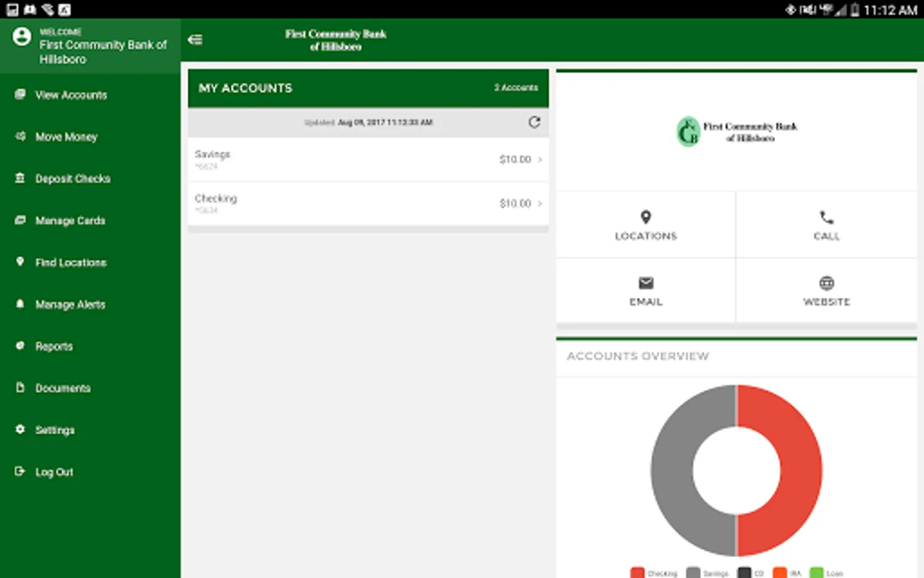The image size is (924, 578).
Task: Click the Checking $10.00 balance
Action: coord(515,204)
